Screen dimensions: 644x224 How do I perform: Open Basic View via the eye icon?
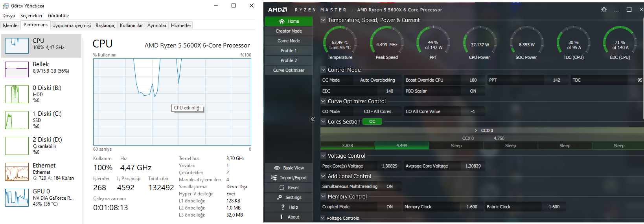tap(277, 168)
